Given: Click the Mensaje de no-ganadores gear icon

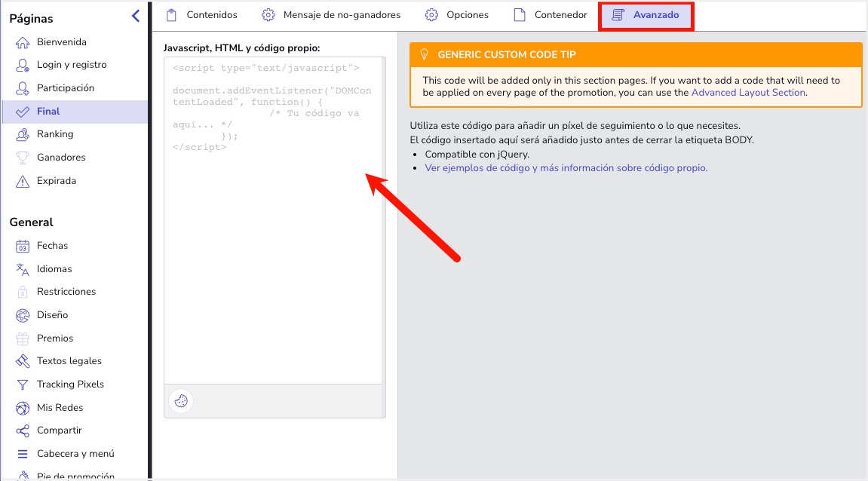Looking at the screenshot, I should [x=268, y=15].
